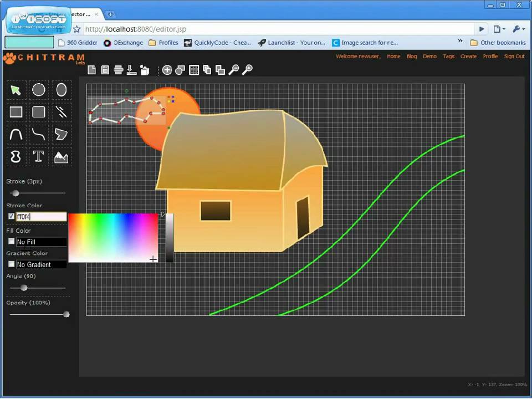The height and width of the screenshot is (399, 532).
Task: Expand the hidden bookmarks chevron
Action: pos(460,42)
